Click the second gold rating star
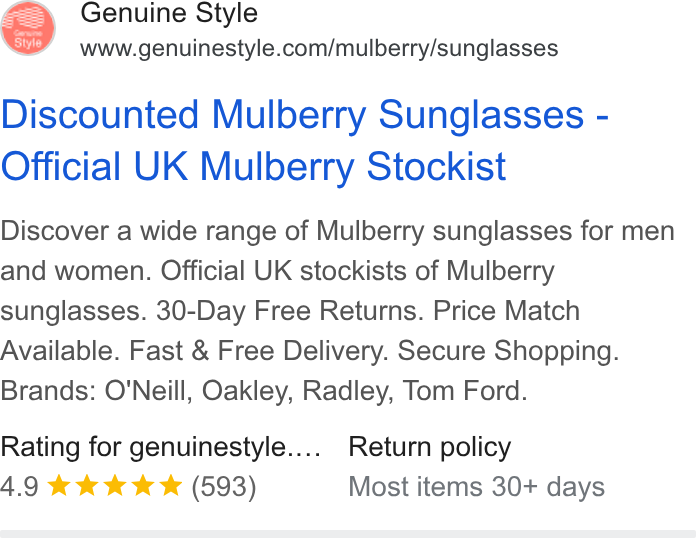This screenshot has width=696, height=538. pos(87,485)
